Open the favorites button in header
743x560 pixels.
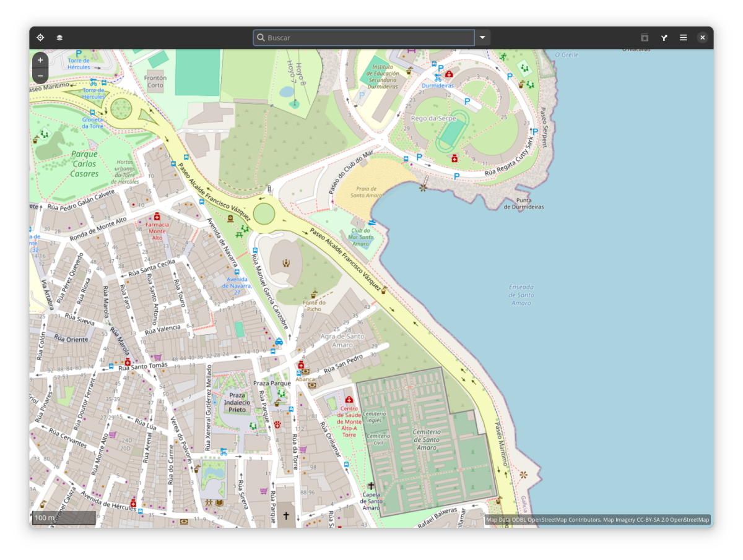pyautogui.click(x=645, y=38)
